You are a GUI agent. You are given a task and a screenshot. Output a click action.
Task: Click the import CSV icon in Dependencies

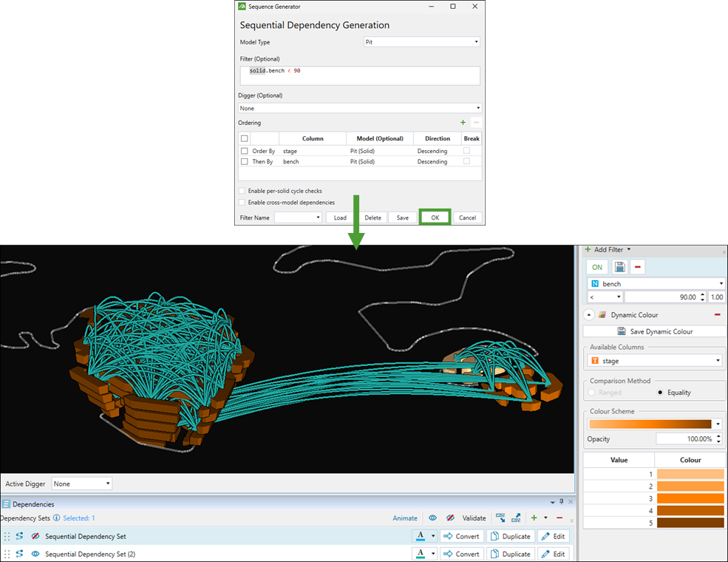coord(500,518)
